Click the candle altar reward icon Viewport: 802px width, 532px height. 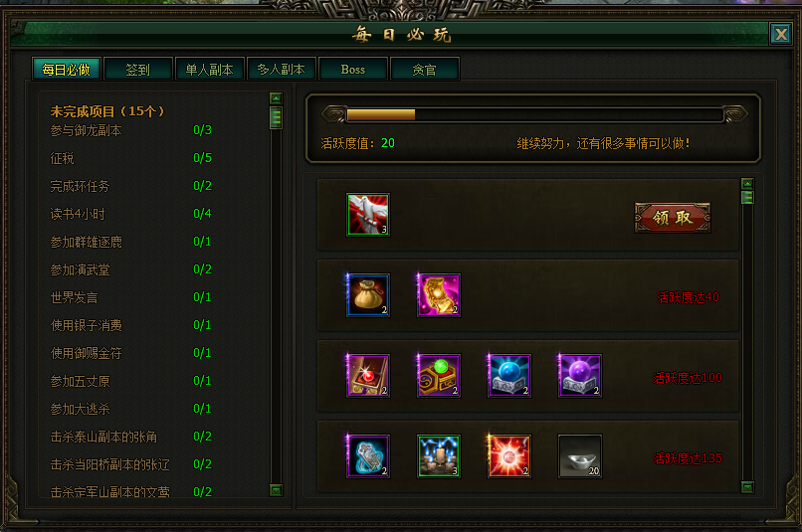click(439, 456)
